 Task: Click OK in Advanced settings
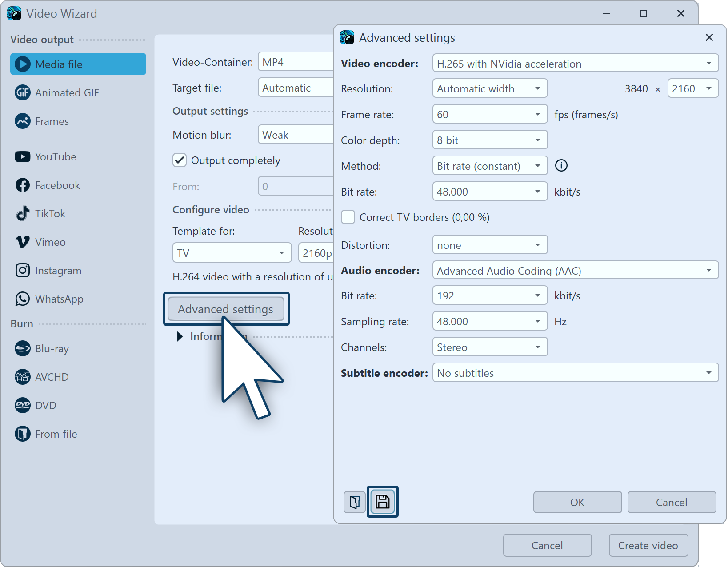point(577,502)
